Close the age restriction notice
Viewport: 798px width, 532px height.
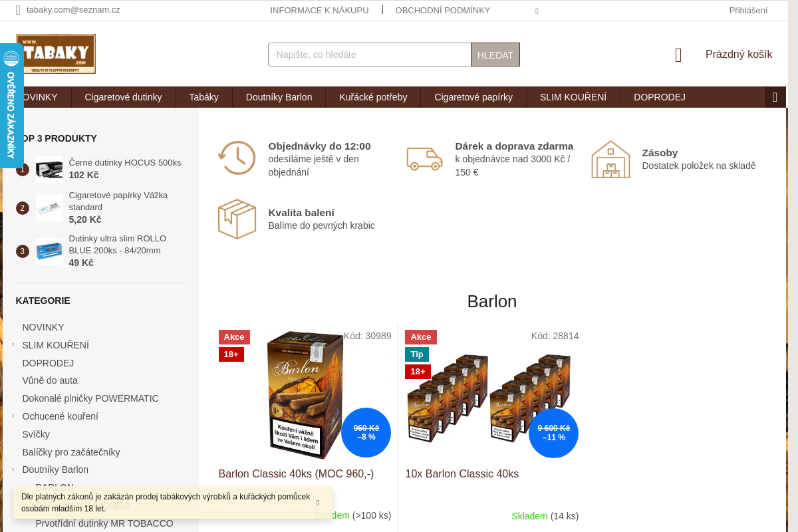pyautogui.click(x=318, y=503)
